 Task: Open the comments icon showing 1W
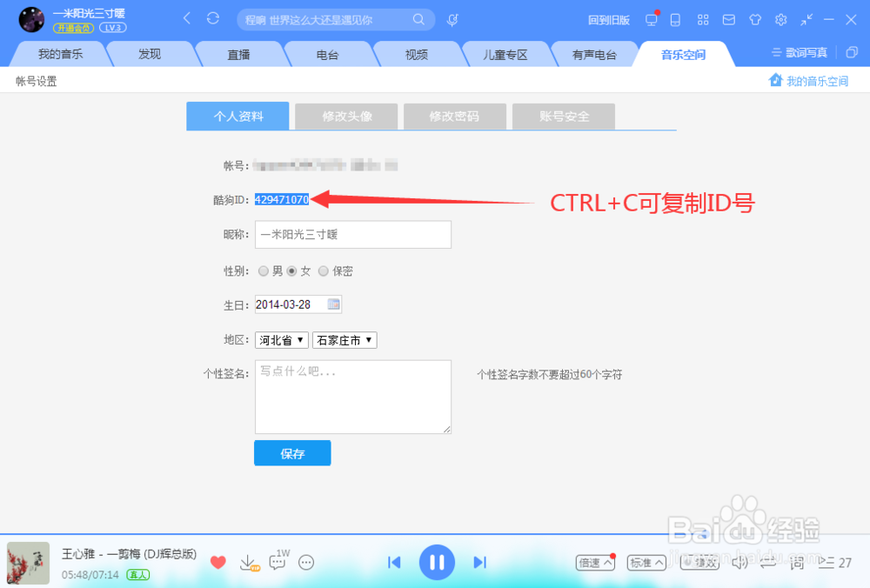point(278,560)
